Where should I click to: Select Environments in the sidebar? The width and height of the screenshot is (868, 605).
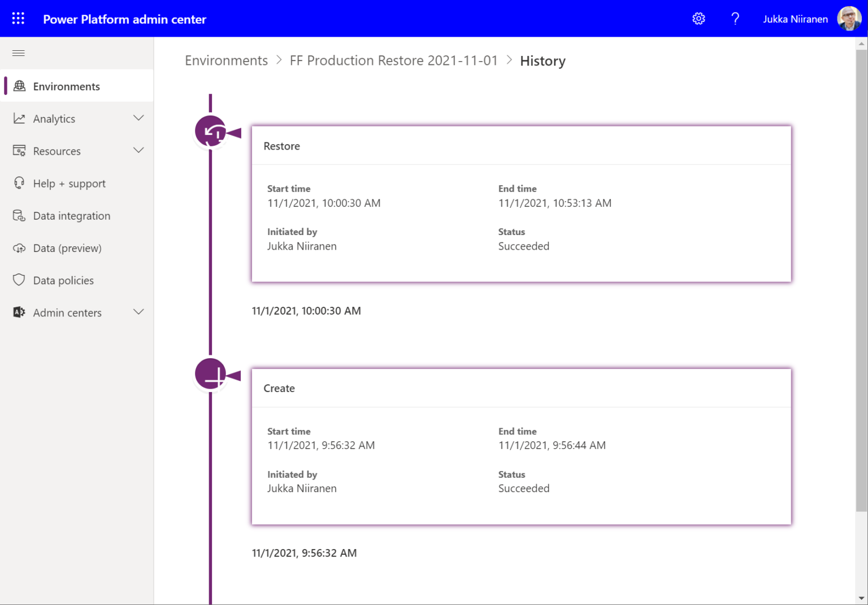66,86
